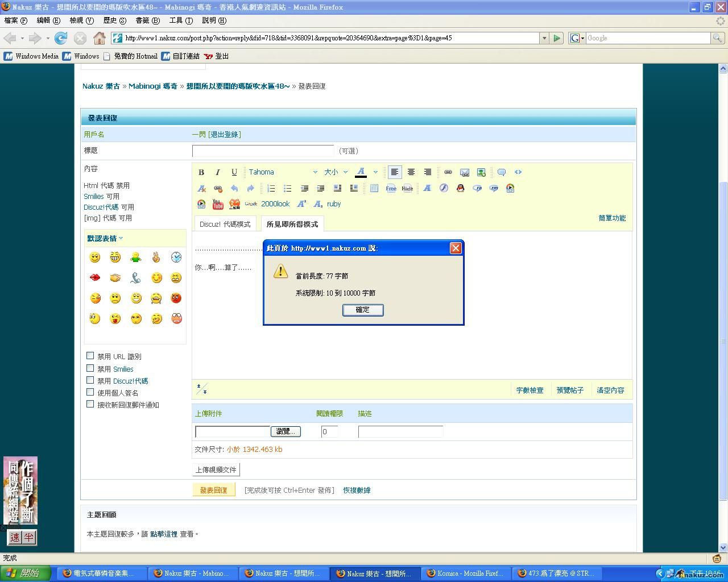Click the 發表回復 submit button
Viewport: 728px width, 582px height.
point(214,490)
